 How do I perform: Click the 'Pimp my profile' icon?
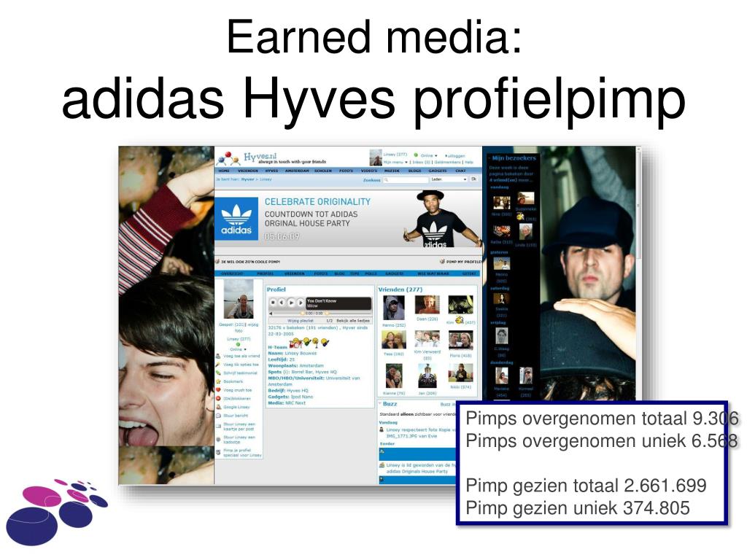coord(442,262)
